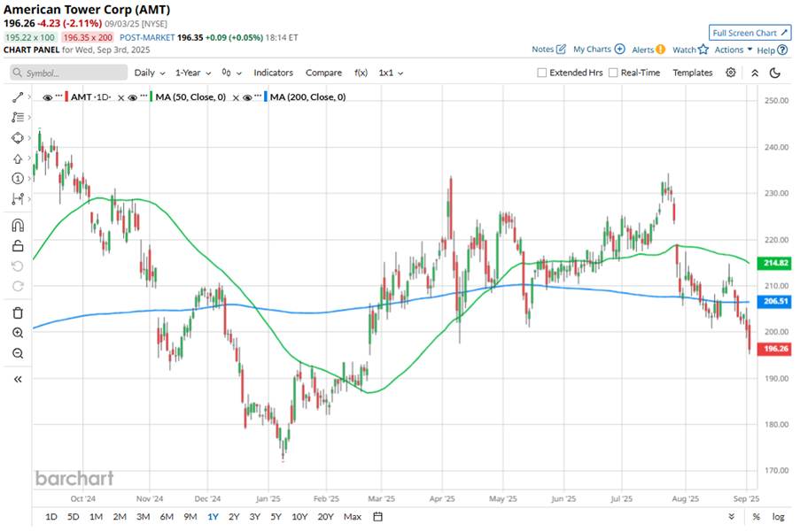This screenshot has height=532, width=800.
Task: Select the 5D time range
Action: click(x=74, y=517)
